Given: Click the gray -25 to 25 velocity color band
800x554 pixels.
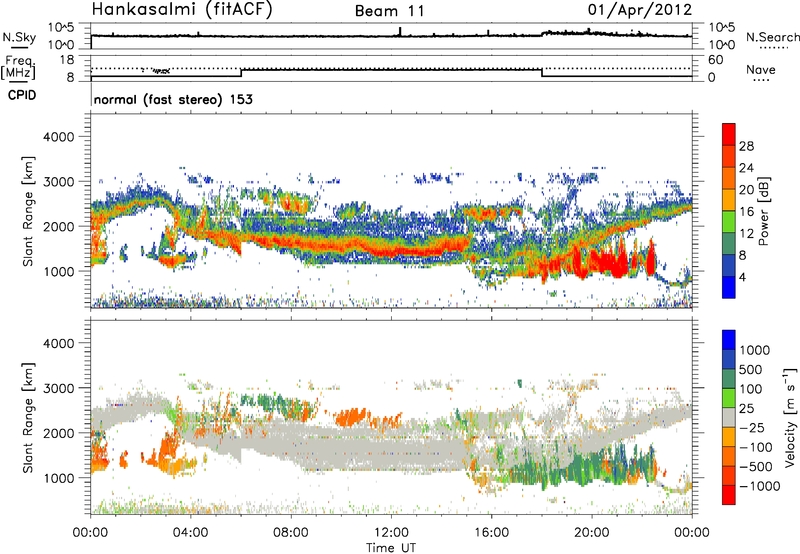Looking at the screenshot, I should coord(729,417).
